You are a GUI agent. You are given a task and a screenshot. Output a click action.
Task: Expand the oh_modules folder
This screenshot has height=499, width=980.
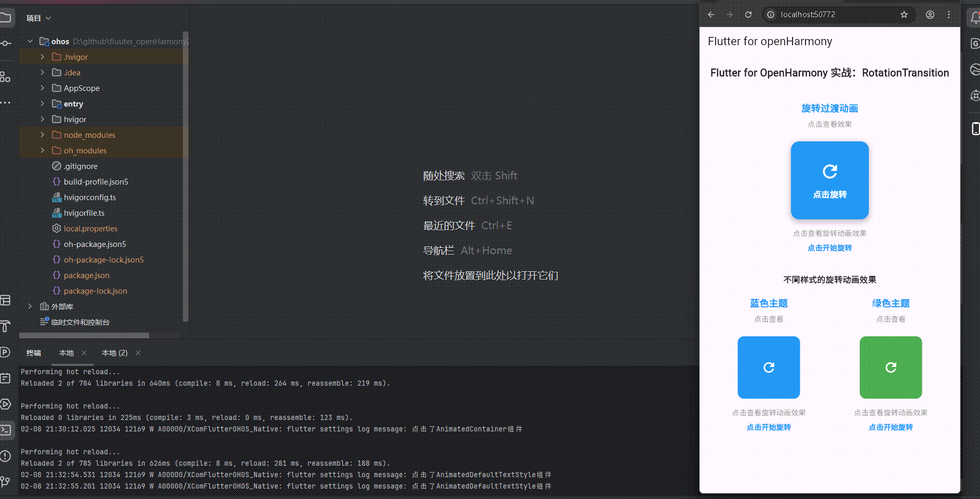pos(43,150)
